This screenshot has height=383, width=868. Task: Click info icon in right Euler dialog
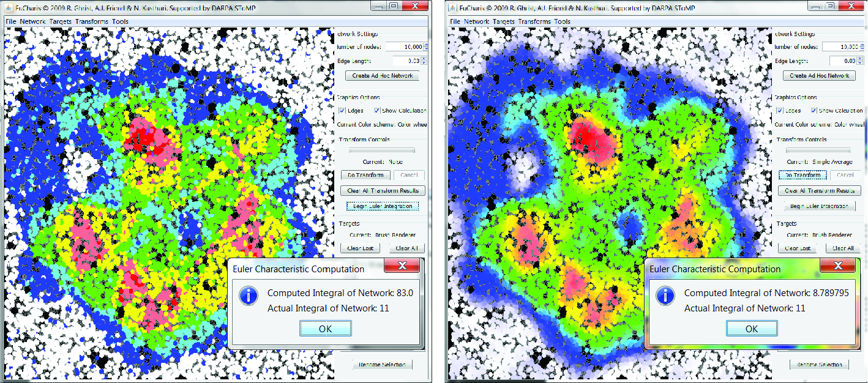pos(665,296)
